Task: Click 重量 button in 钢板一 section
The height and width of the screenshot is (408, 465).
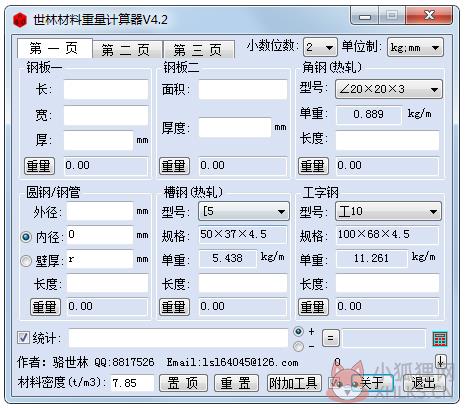Action: coord(39,166)
